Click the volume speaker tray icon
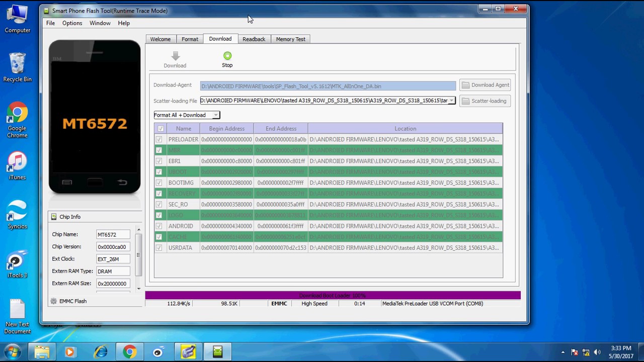Viewport: 644px width, 362px height. tap(597, 352)
